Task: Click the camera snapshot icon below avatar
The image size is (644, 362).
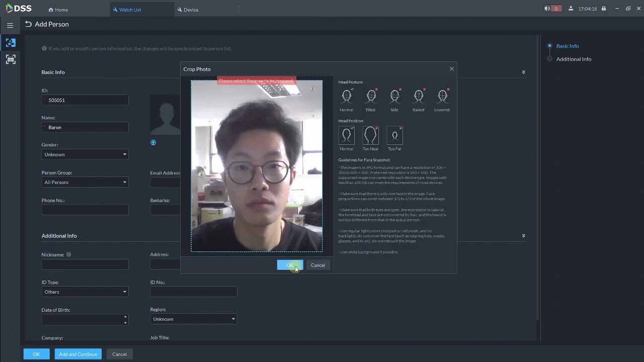Action: click(153, 142)
